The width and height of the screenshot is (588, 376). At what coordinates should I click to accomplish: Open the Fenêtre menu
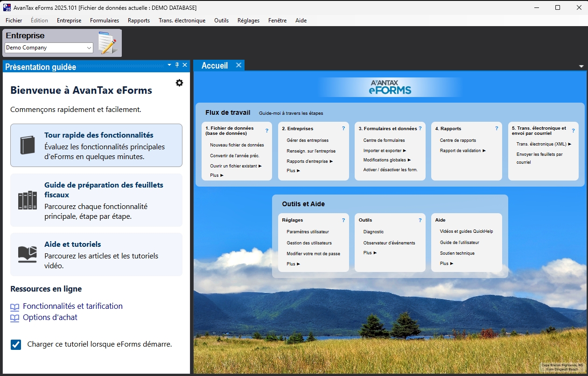coord(278,21)
